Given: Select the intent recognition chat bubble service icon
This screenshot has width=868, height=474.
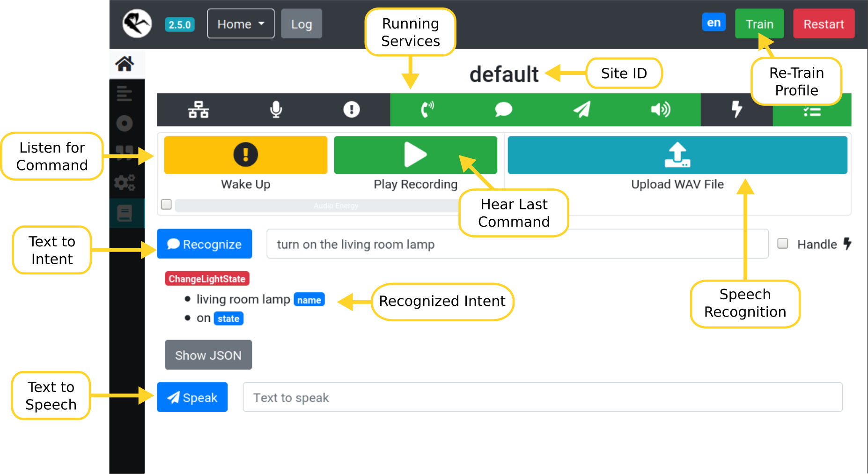Looking at the screenshot, I should pyautogui.click(x=503, y=110).
